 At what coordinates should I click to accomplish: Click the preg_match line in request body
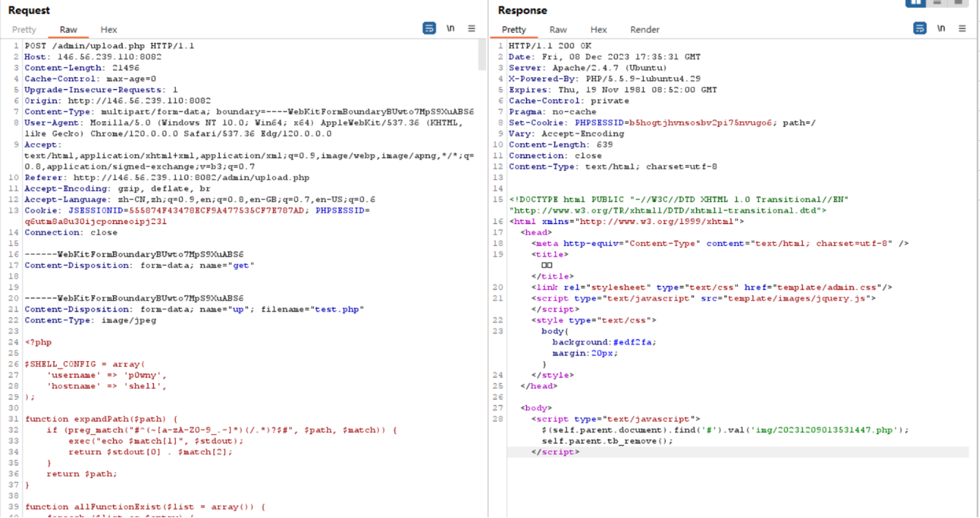tap(221, 430)
